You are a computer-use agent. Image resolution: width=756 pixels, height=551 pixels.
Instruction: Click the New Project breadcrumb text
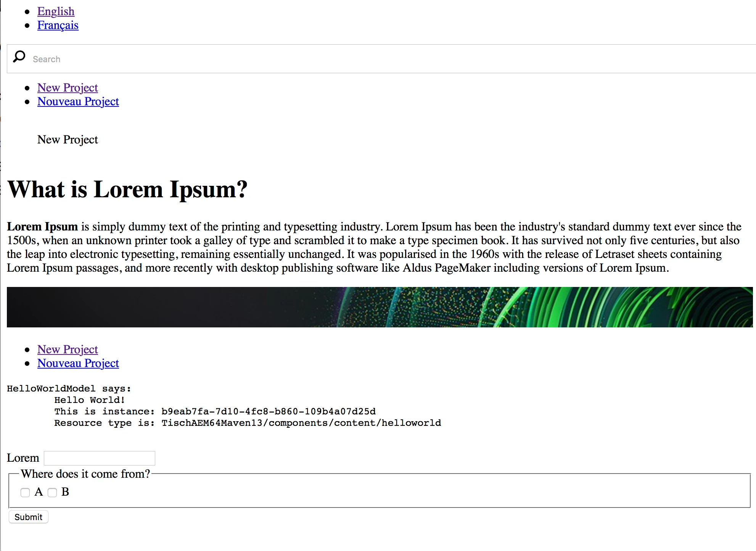[68, 140]
